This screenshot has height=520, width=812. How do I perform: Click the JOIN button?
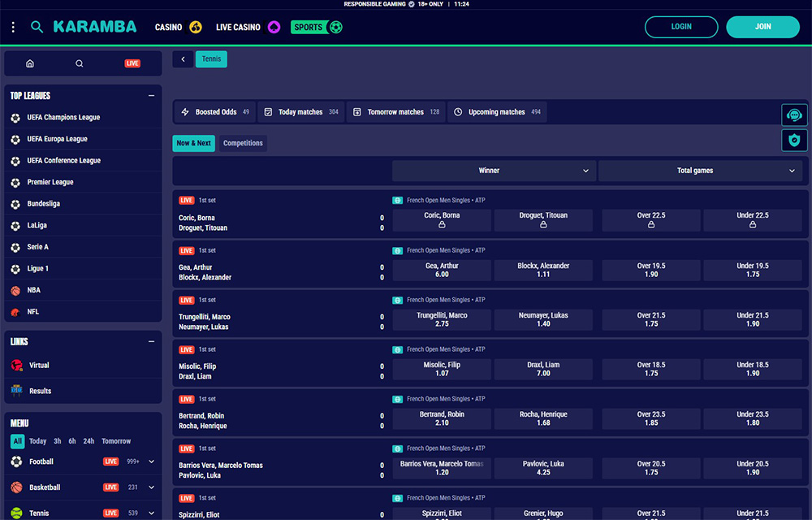(762, 27)
